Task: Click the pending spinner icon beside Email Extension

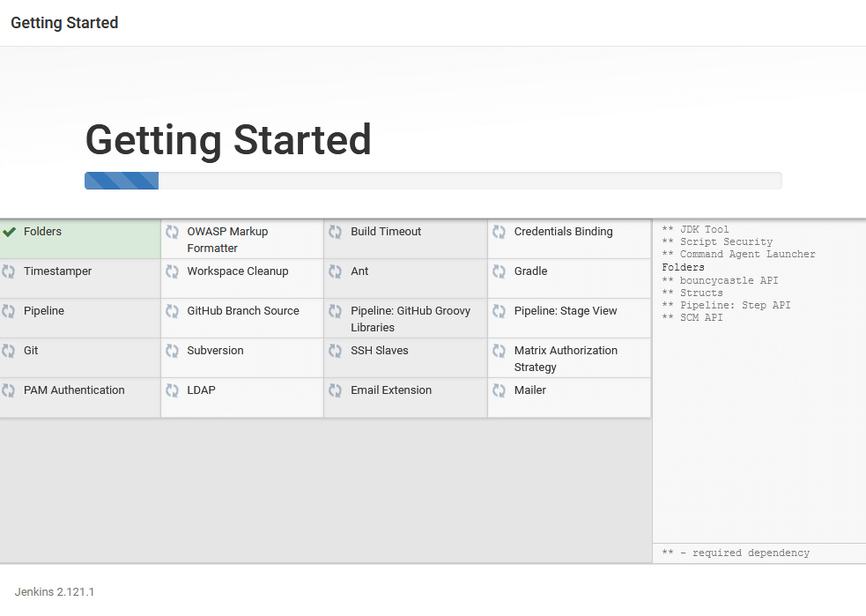Action: click(x=336, y=391)
